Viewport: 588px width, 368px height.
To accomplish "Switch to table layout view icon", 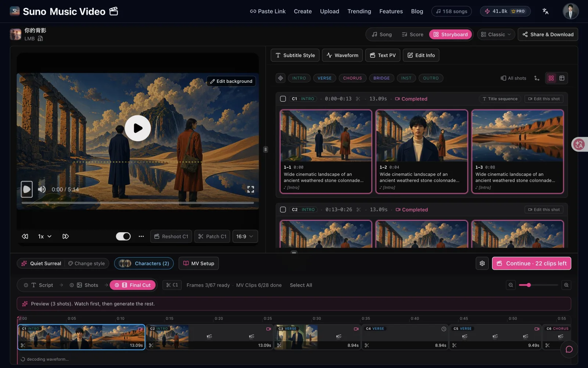I will coord(562,78).
